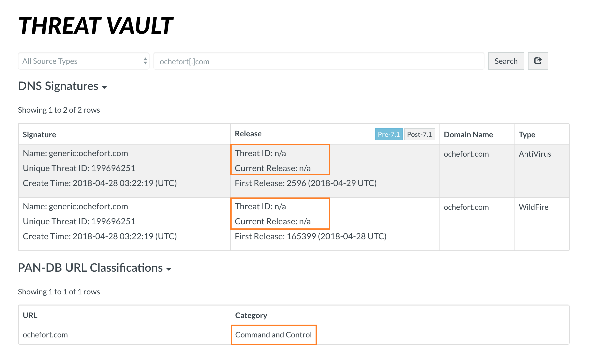
Task: Click the Search button
Action: (506, 61)
